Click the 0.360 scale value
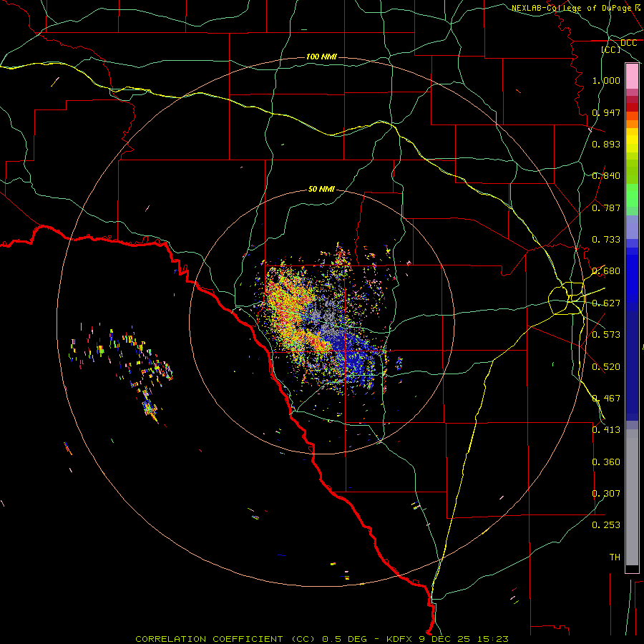Screen dimensions: 644x644 click(x=606, y=462)
